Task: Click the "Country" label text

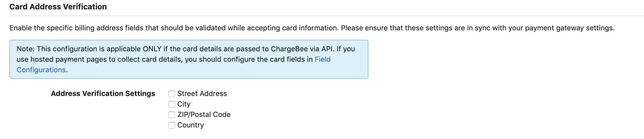Action: point(191,125)
